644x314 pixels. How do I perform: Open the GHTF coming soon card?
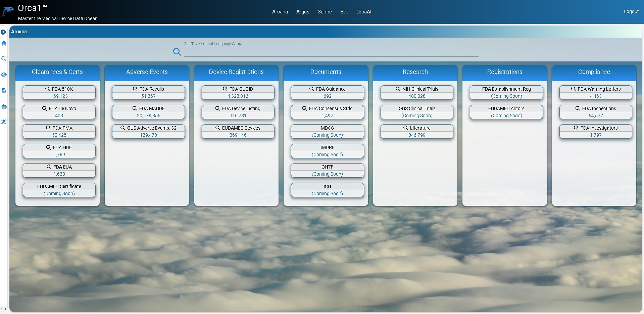point(327,170)
